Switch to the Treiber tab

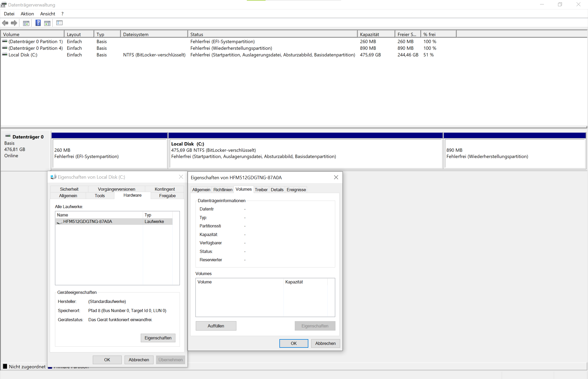(261, 190)
